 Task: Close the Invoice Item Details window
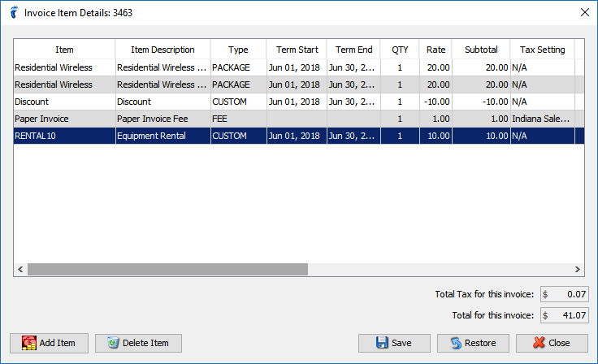coord(585,12)
